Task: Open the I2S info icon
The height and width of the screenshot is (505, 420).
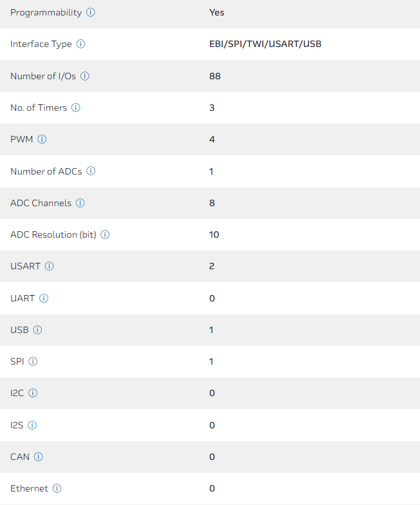Action: pyautogui.click(x=32, y=425)
